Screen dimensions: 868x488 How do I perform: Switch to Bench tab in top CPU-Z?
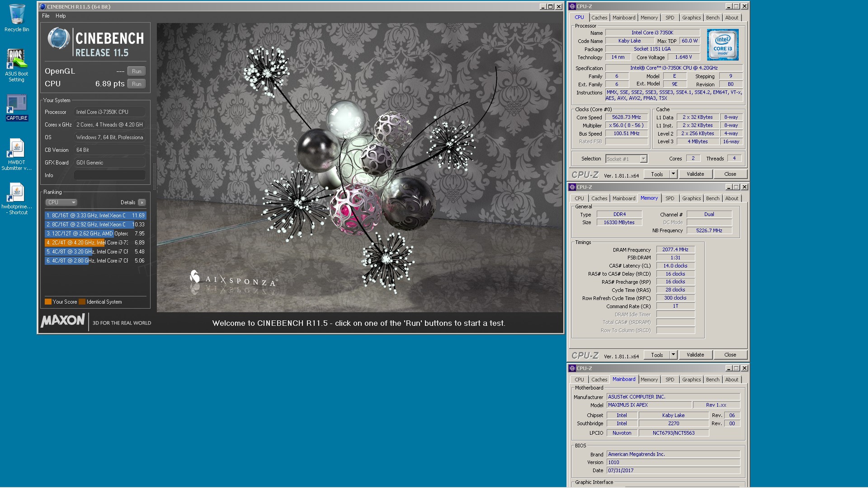click(x=712, y=18)
